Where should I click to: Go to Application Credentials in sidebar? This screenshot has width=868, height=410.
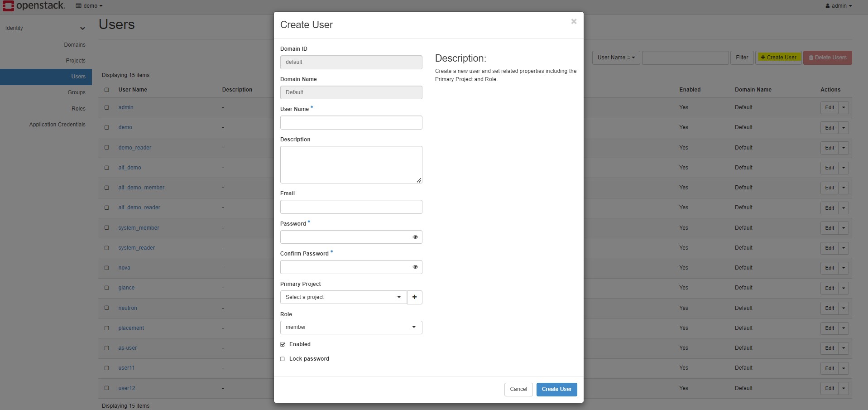click(57, 125)
